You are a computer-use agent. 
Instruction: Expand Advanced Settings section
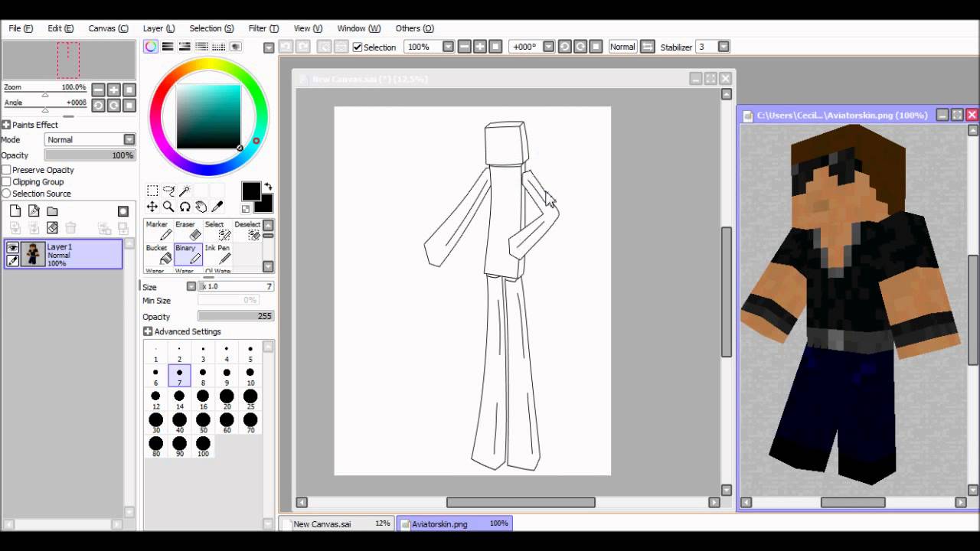[148, 331]
